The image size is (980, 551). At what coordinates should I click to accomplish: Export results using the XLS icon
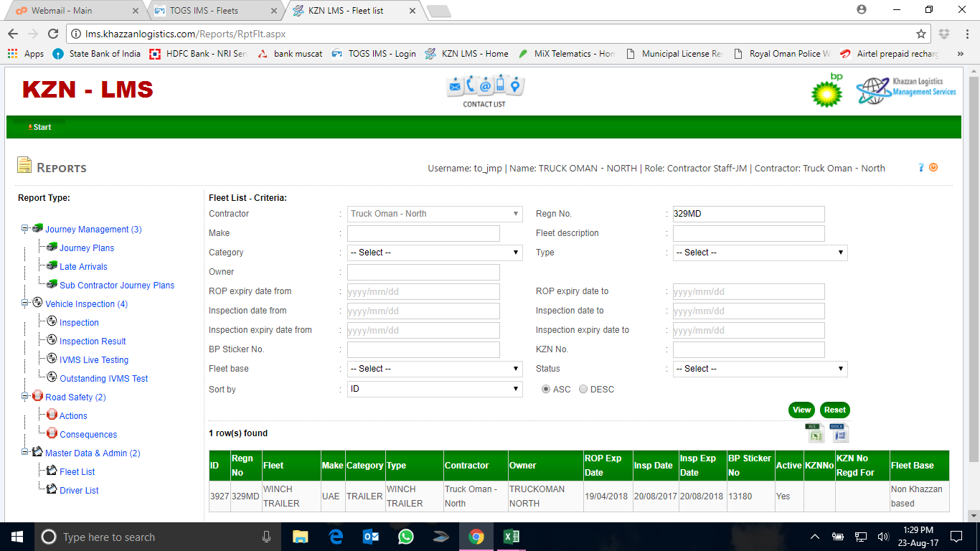pyautogui.click(x=816, y=433)
